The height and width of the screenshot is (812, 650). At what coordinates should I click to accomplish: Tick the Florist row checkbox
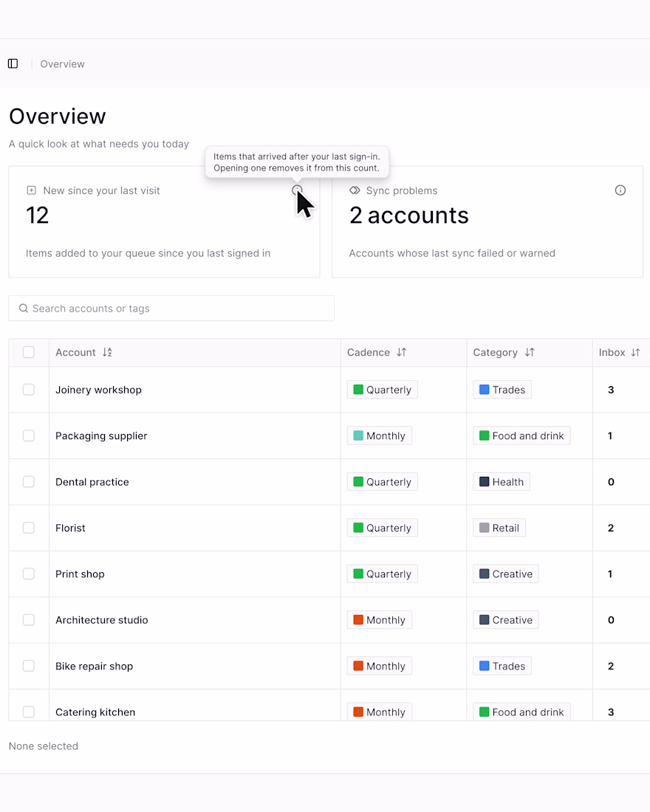(29, 528)
